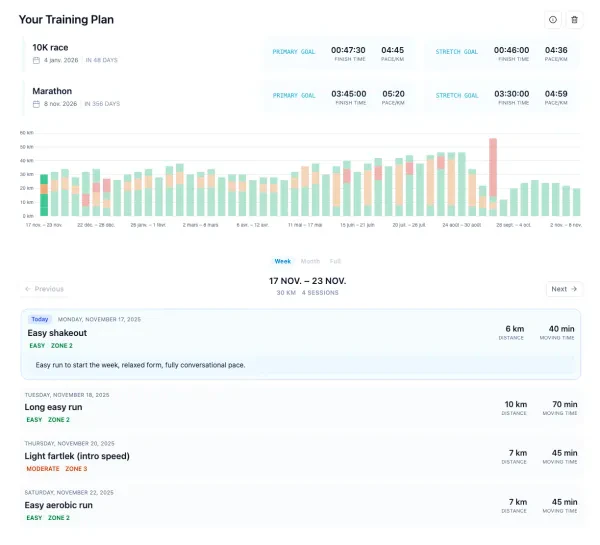The height and width of the screenshot is (545, 600).
Task: Switch to the Full view
Action: (333, 261)
